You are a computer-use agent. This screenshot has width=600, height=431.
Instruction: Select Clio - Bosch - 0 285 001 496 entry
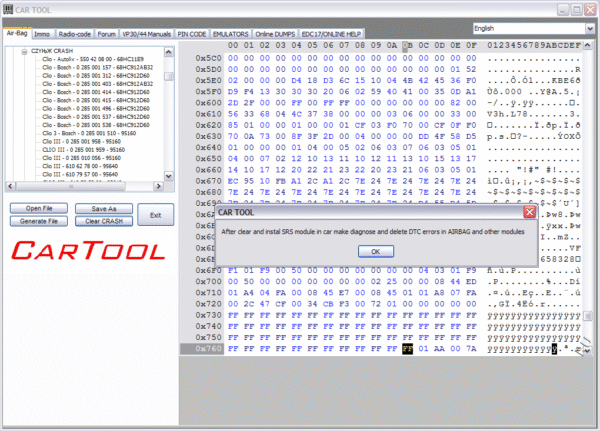point(96,109)
